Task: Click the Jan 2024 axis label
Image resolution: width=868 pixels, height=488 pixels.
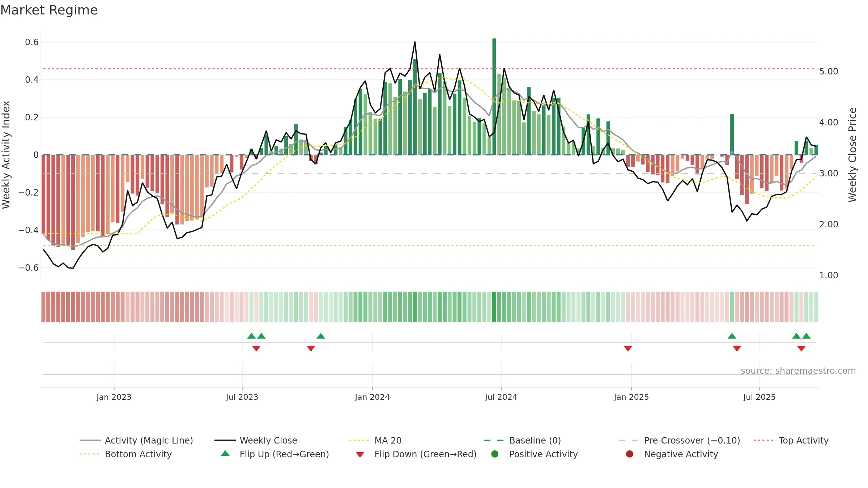Action: pyautogui.click(x=372, y=397)
